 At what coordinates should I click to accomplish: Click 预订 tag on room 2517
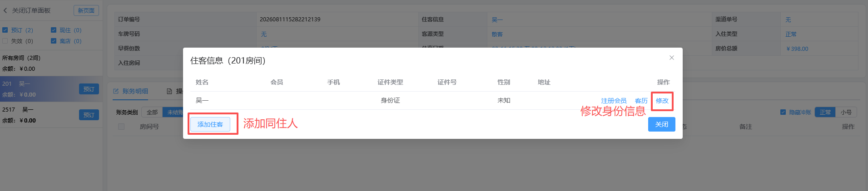[89, 115]
